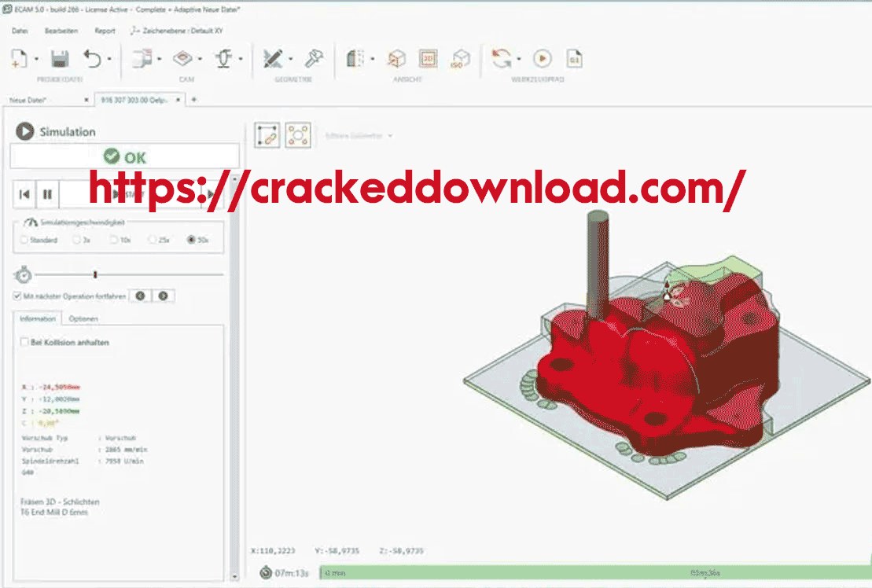Screen dimensions: 872x588
Task: Click the four-circle pattern selection icon
Action: 298,135
